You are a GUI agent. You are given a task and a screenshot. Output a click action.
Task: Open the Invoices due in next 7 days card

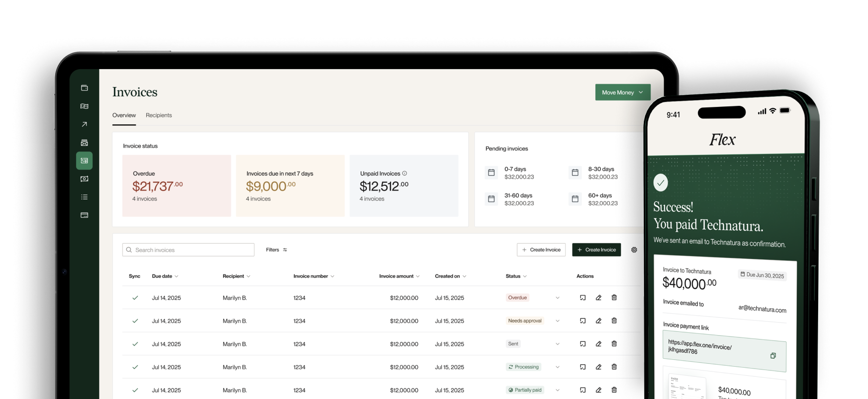290,186
